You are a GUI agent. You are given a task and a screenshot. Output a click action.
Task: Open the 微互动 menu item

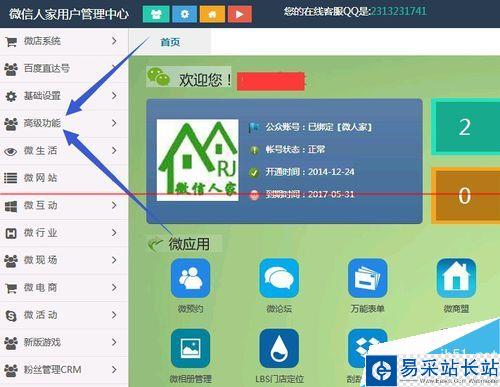click(x=64, y=205)
